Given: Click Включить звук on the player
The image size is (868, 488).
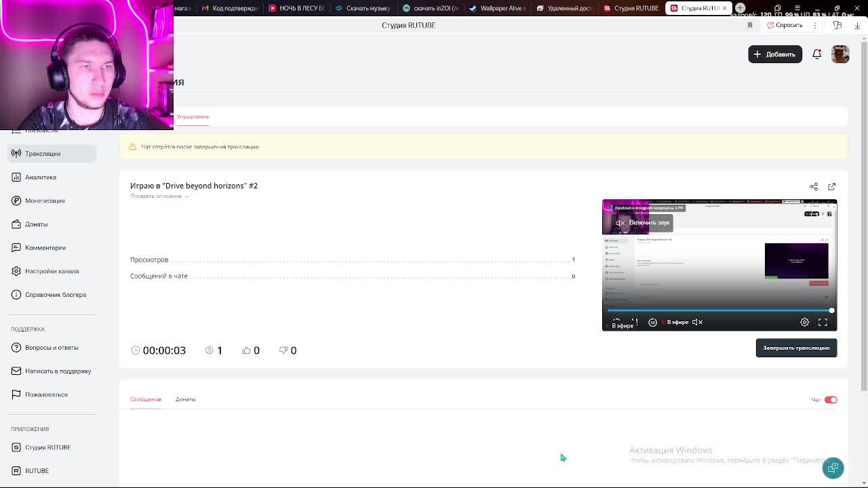Looking at the screenshot, I should click(642, 222).
